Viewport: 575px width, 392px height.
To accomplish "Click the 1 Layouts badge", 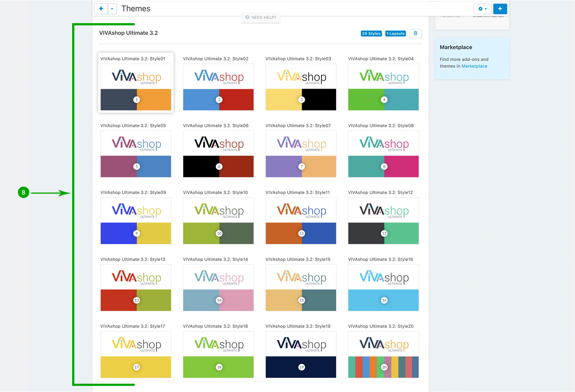I will coord(395,34).
